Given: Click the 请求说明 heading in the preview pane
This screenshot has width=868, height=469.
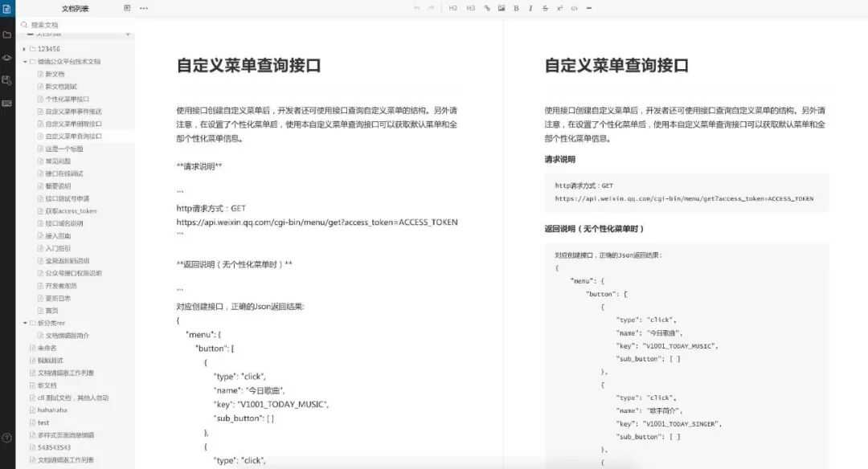Looking at the screenshot, I should pyautogui.click(x=559, y=159).
